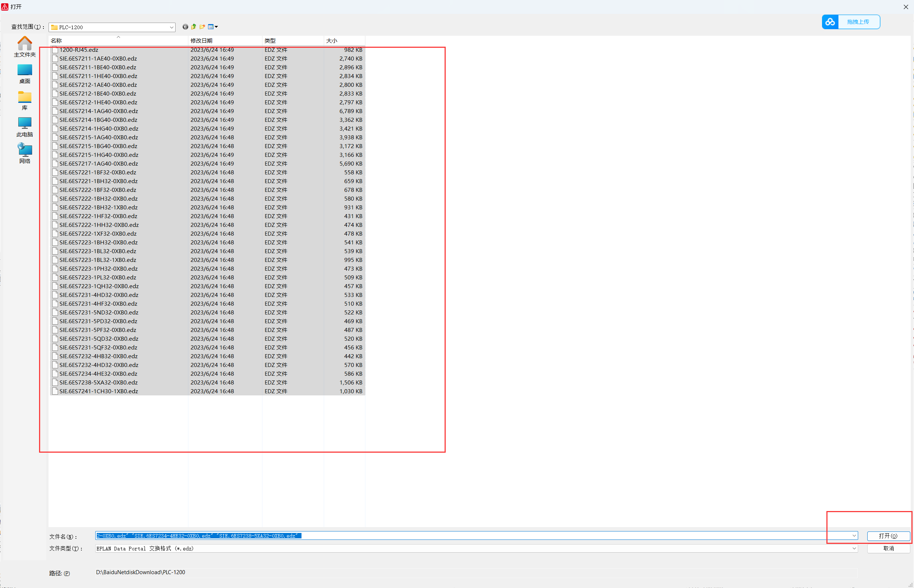Go up one folder level
This screenshot has width=914, height=588.
click(194, 27)
